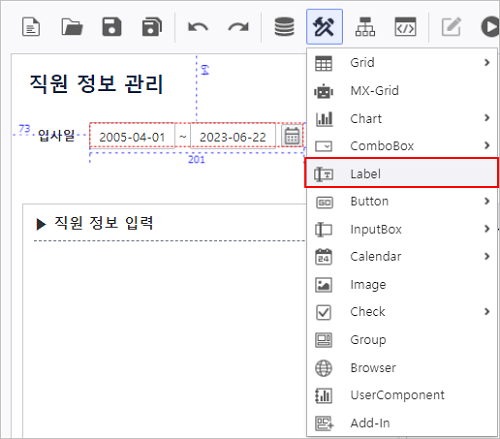Viewport: 500px width, 439px height.
Task: Select Label from the component menu
Action: 401,173
